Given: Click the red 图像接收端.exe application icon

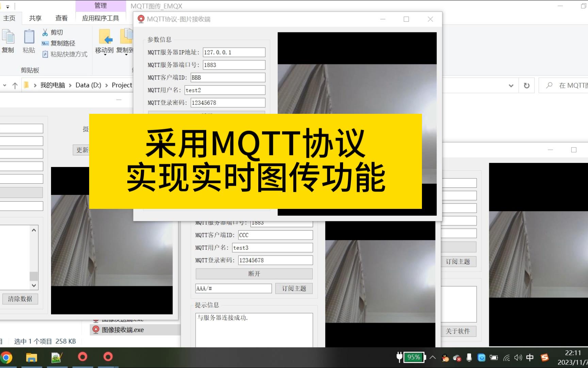Looking at the screenshot, I should [96, 329].
